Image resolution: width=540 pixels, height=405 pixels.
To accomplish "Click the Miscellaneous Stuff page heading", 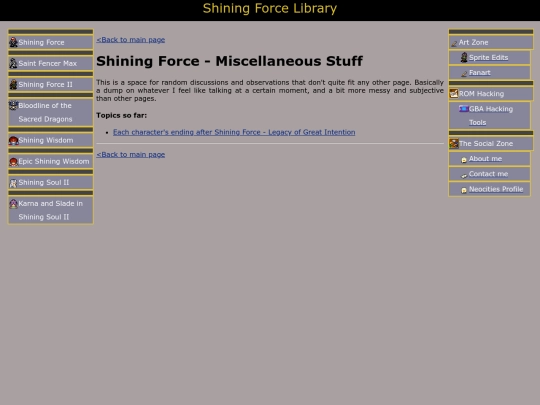I will coord(229,61).
